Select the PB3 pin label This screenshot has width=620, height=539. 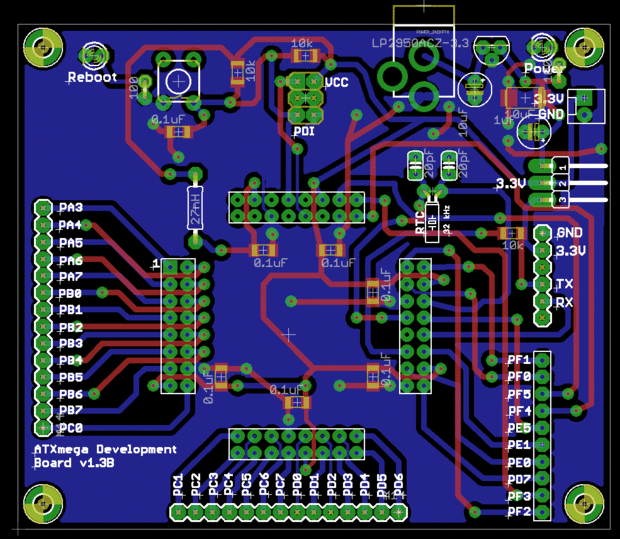coord(71,343)
